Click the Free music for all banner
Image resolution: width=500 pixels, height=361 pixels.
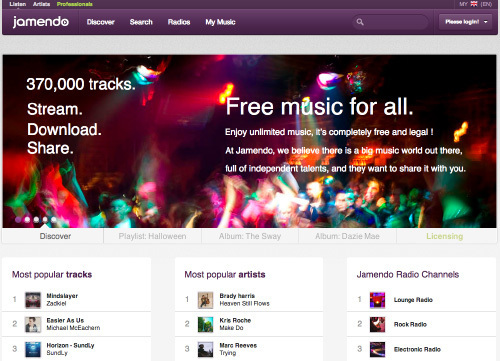pos(250,141)
